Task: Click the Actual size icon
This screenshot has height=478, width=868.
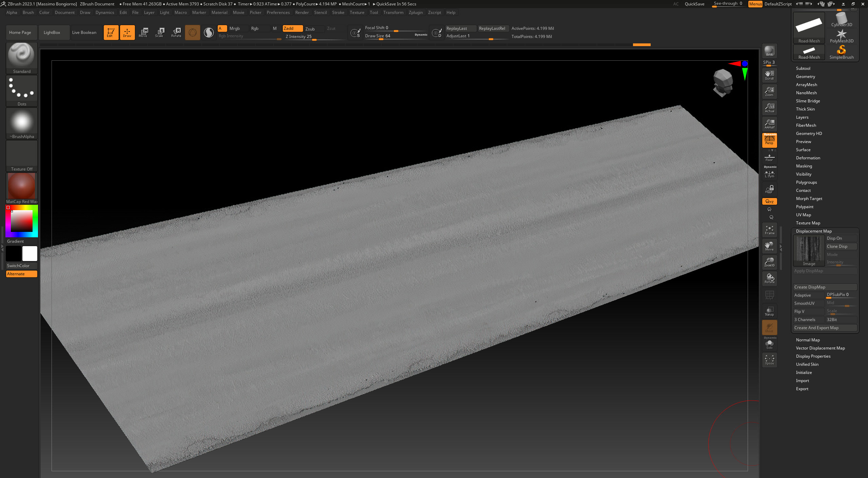Action: [x=769, y=107]
